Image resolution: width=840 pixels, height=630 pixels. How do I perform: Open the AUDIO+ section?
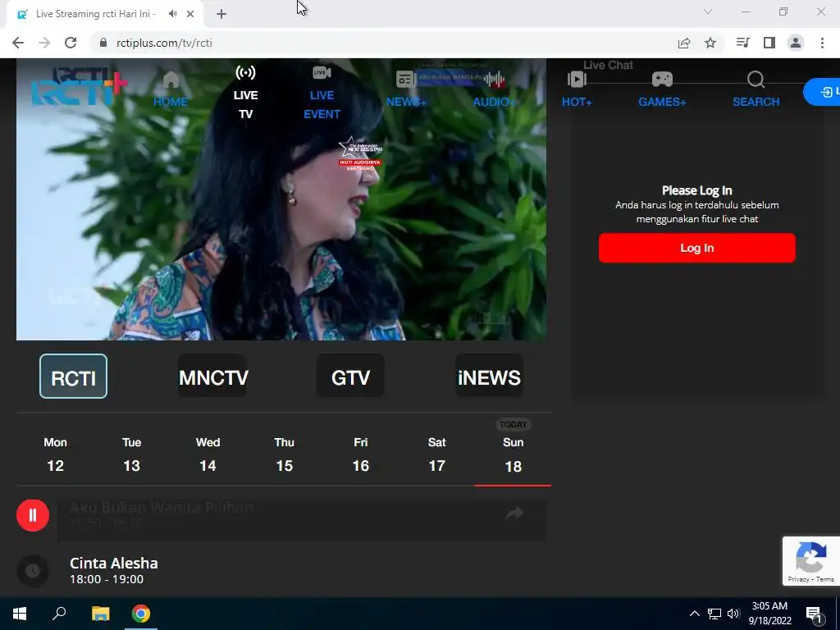pos(493,89)
